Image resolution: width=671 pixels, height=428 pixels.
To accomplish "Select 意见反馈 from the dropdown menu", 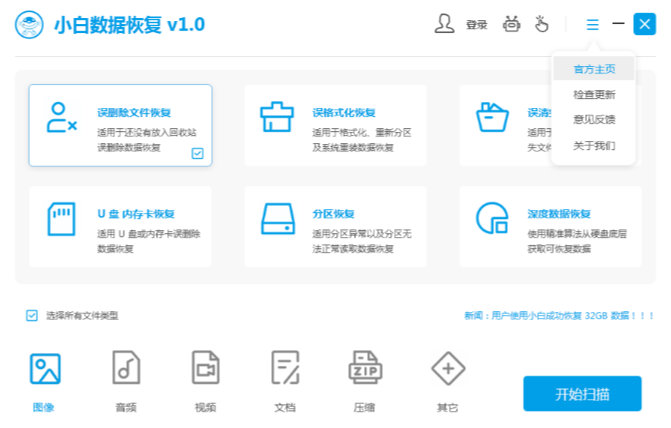I will coord(594,120).
